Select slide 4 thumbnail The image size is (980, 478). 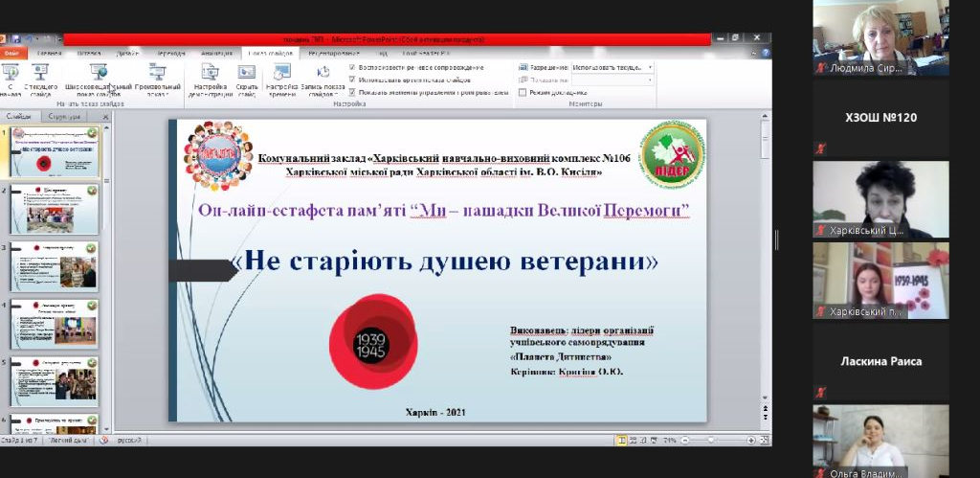pos(54,324)
